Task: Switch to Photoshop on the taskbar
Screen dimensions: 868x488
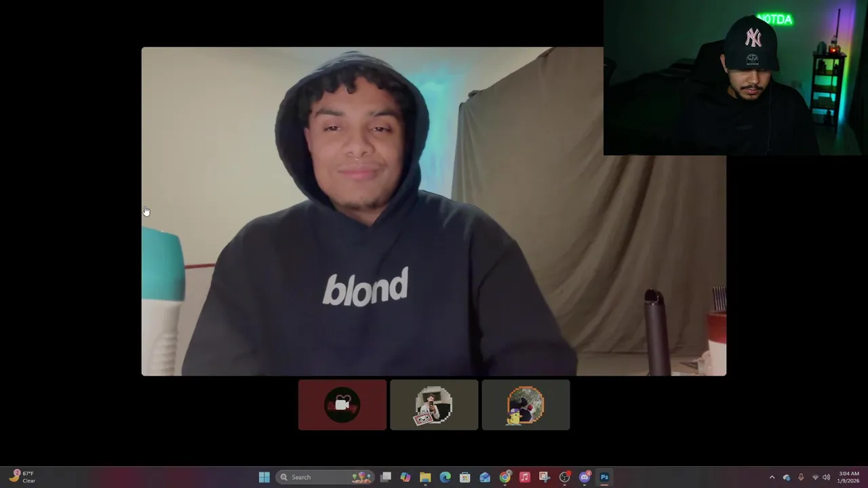Action: coord(604,477)
